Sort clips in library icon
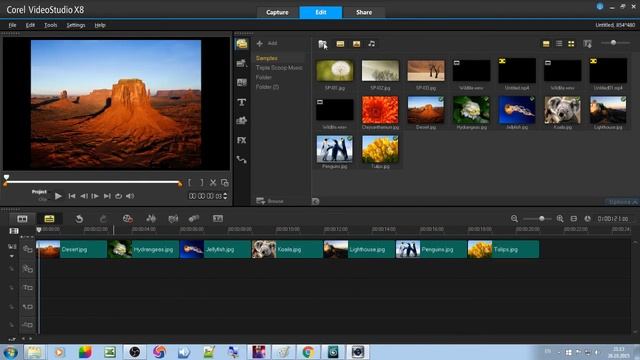This screenshot has height=360, width=640. [x=587, y=44]
